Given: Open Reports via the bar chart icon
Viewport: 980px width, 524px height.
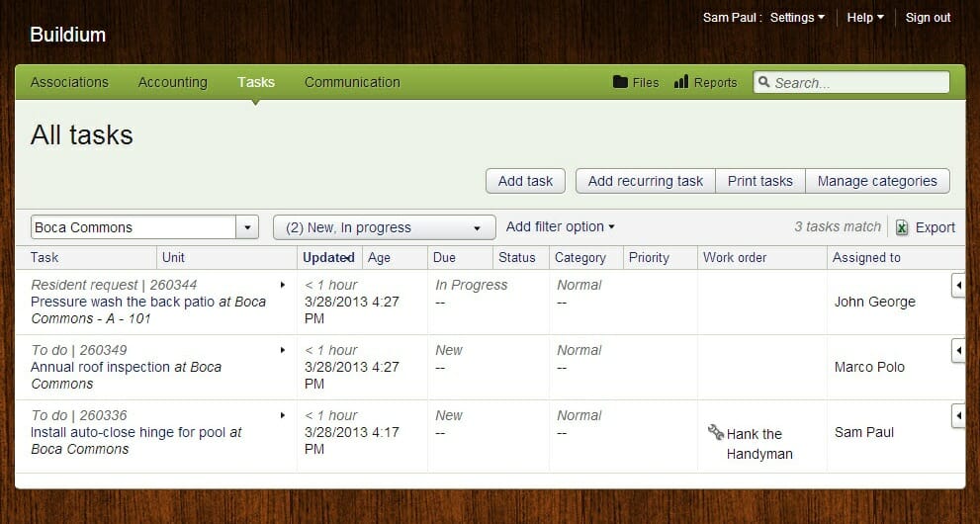Looking at the screenshot, I should click(681, 83).
